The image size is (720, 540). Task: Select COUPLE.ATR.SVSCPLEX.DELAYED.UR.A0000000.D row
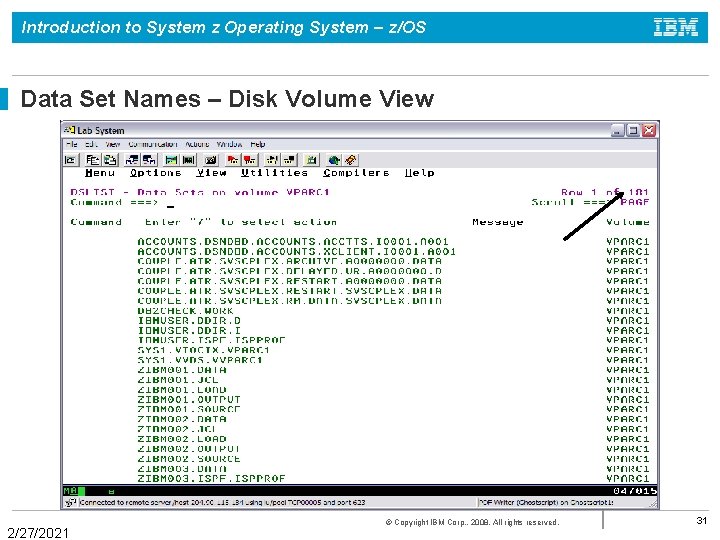pyautogui.click(x=289, y=271)
